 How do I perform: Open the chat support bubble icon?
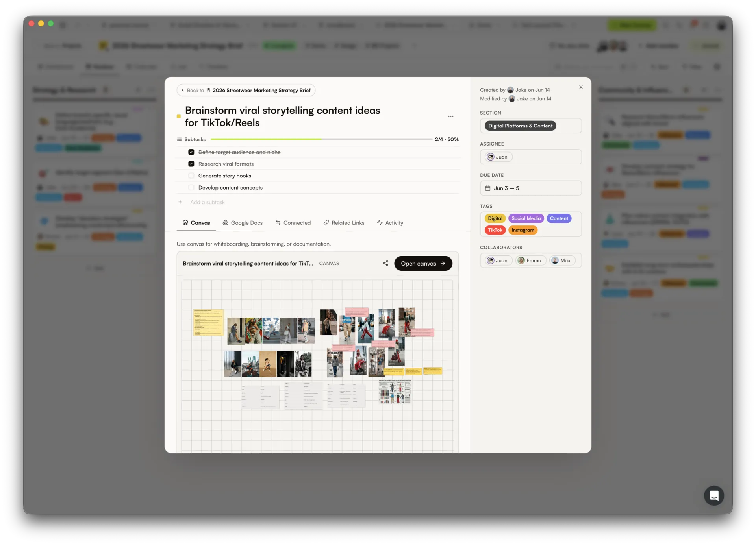click(x=714, y=496)
